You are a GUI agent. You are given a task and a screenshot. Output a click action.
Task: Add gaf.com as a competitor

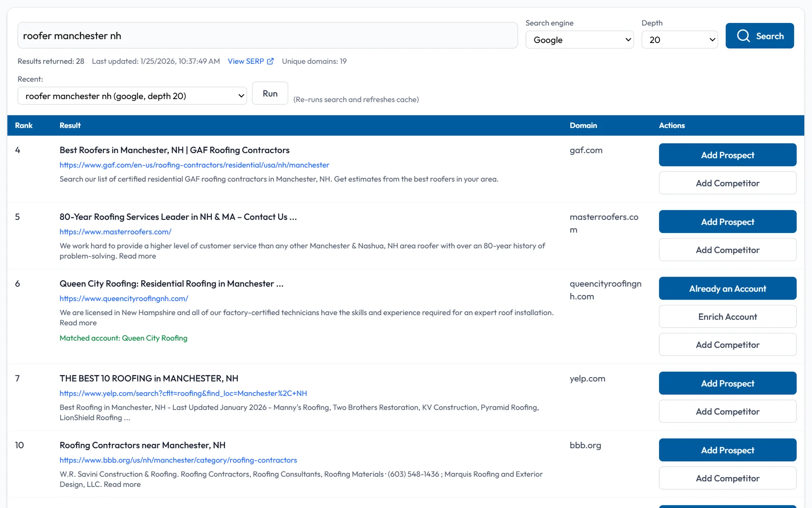[727, 183]
